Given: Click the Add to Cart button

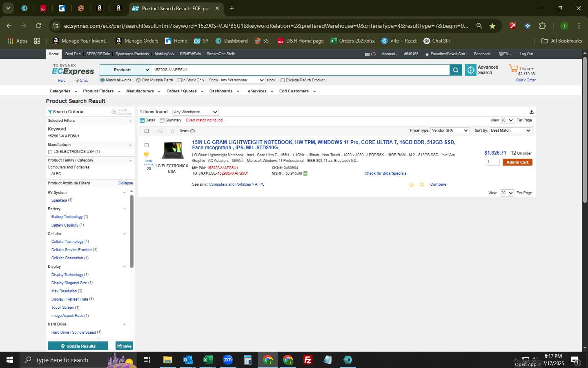Looking at the screenshot, I should tap(517, 162).
